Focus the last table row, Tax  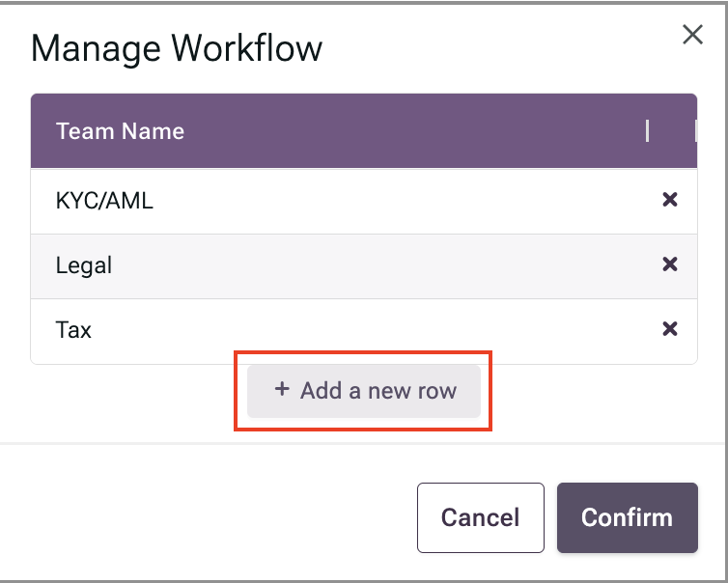click(x=364, y=331)
